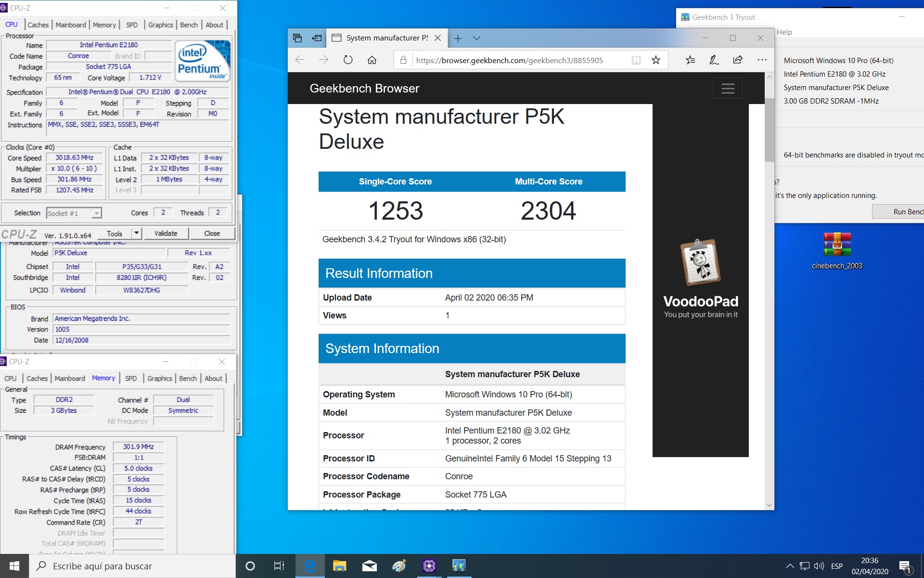Open a new tab in Edge
The image size is (924, 578).
pyautogui.click(x=458, y=38)
